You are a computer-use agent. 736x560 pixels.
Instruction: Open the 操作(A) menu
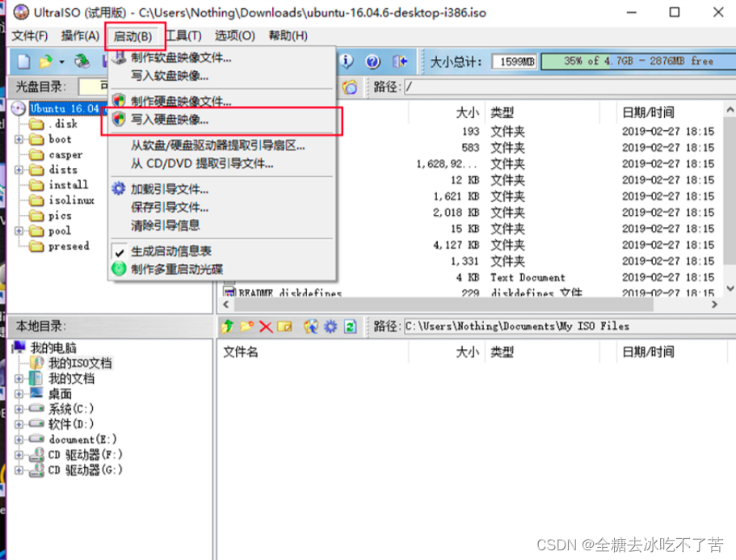point(80,36)
